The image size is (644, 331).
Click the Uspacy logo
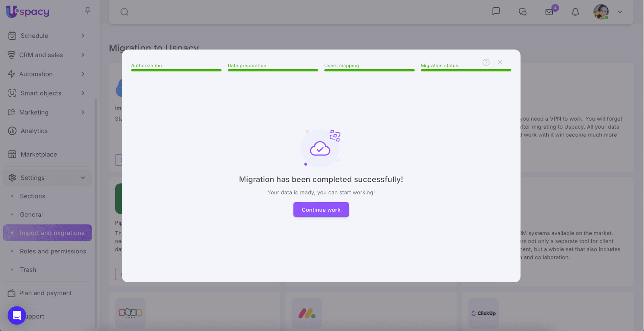28,12
